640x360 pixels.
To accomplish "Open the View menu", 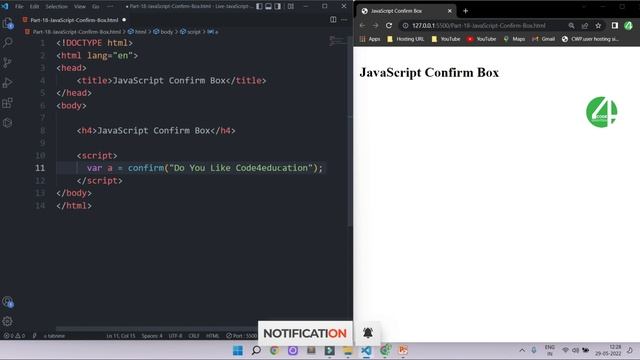I will [80, 7].
